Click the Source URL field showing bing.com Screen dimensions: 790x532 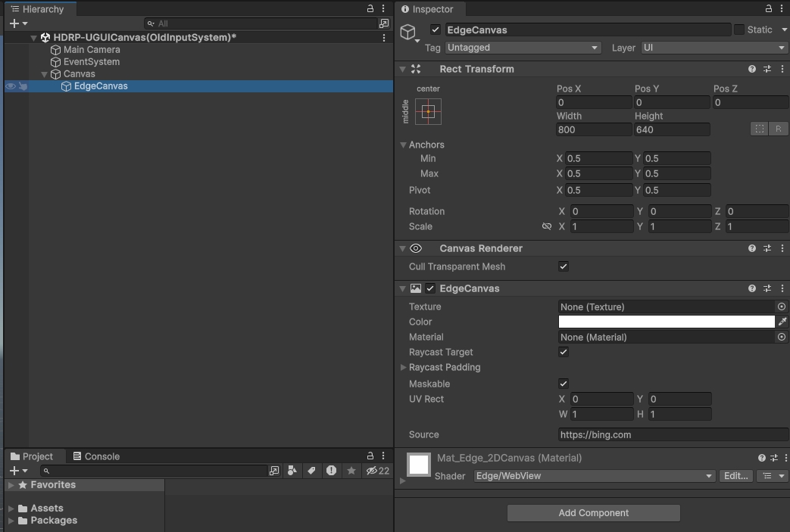click(671, 434)
